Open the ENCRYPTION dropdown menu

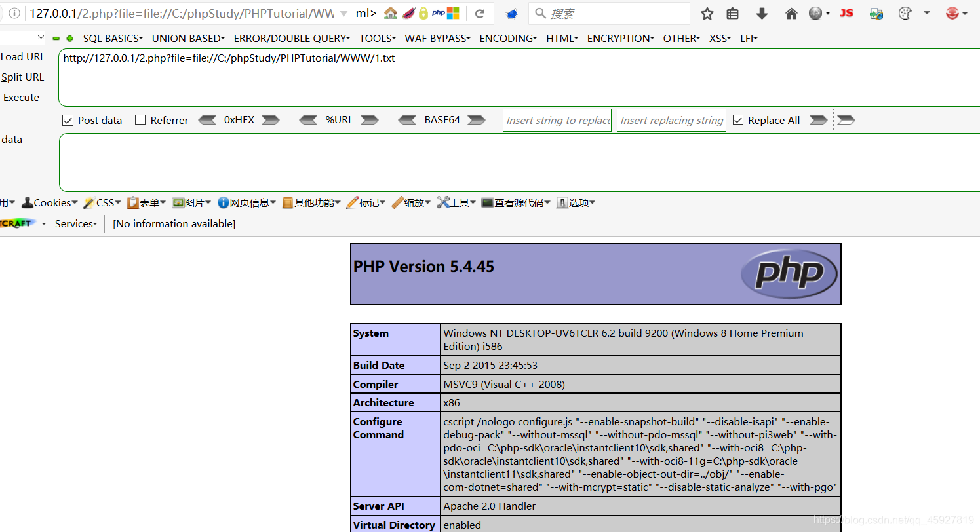pos(620,39)
